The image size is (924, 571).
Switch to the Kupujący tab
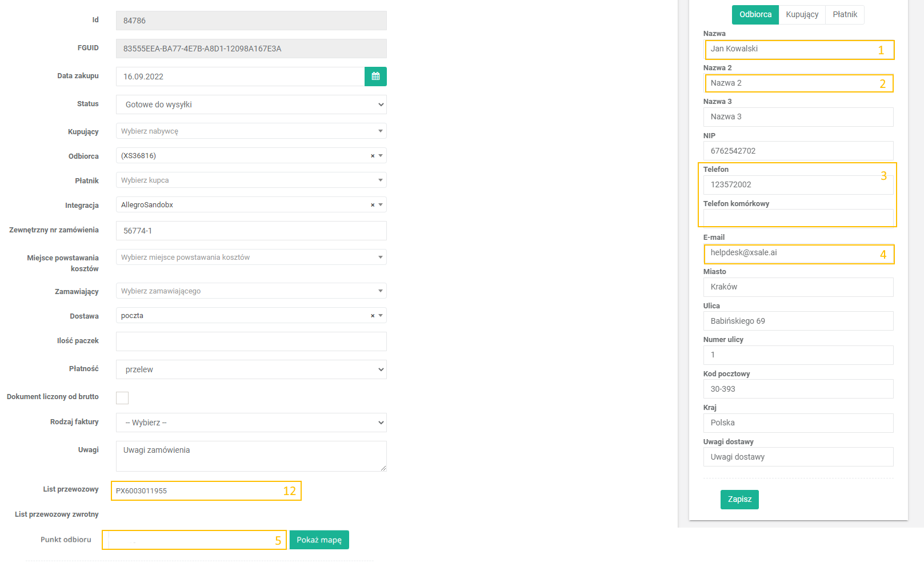pyautogui.click(x=802, y=15)
